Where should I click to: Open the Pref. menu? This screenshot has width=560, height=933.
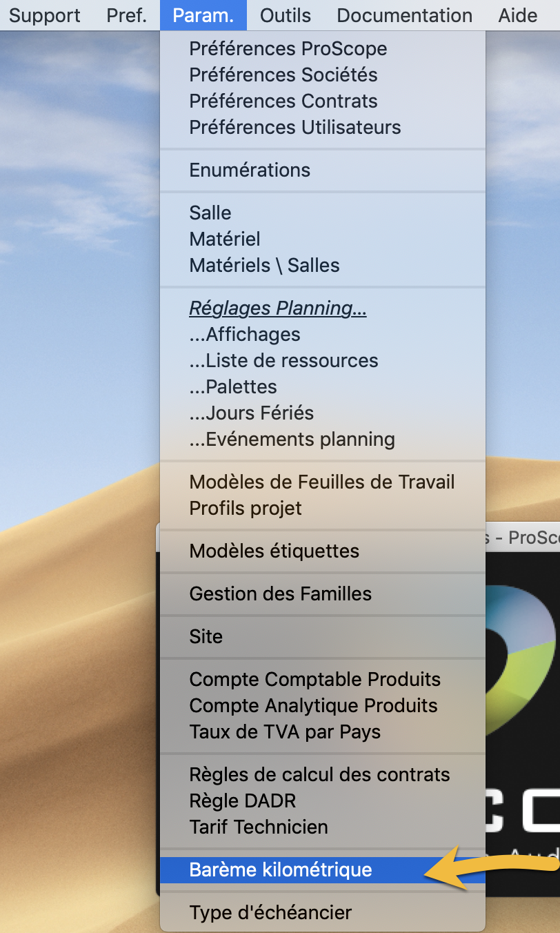point(126,15)
